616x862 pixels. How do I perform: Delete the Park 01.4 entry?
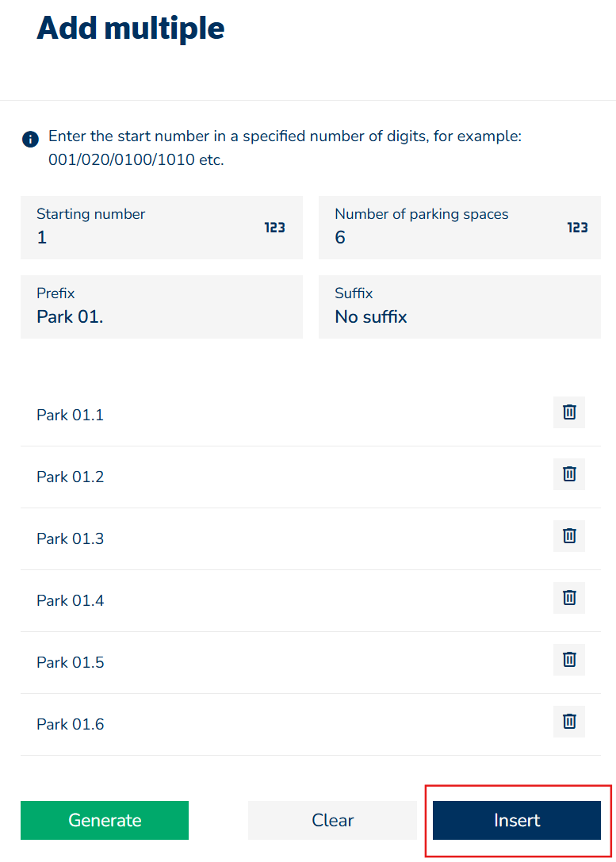click(x=568, y=598)
